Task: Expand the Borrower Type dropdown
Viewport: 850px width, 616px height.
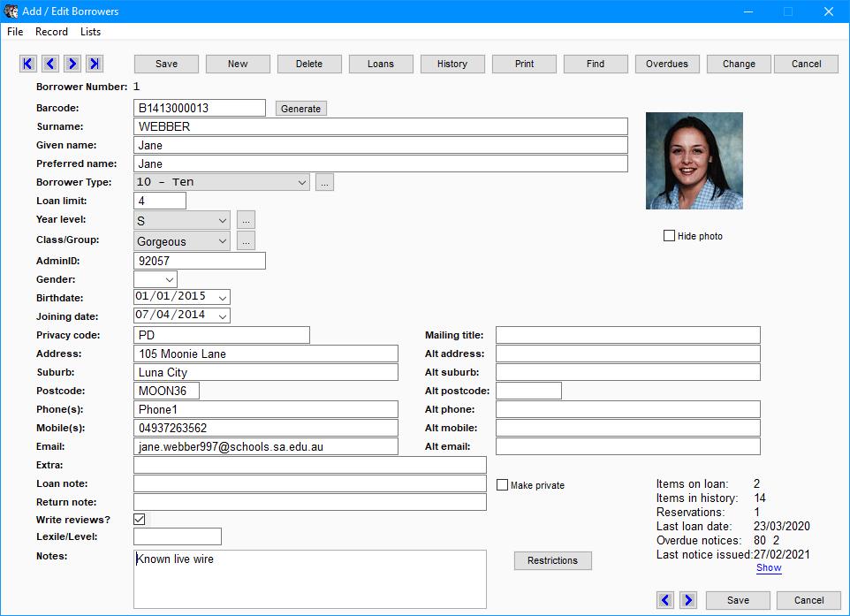Action: 302,182
